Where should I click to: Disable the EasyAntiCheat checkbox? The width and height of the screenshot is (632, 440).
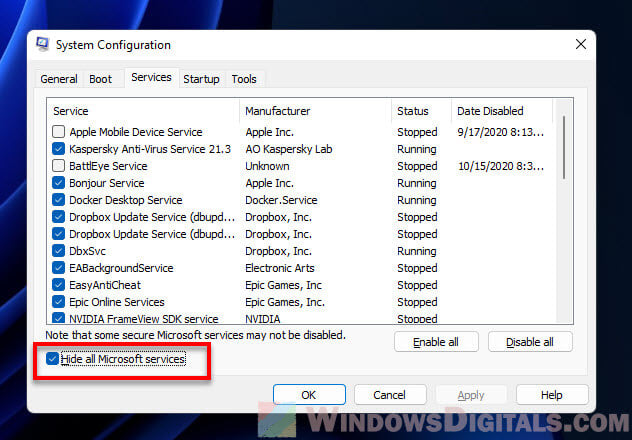58,285
